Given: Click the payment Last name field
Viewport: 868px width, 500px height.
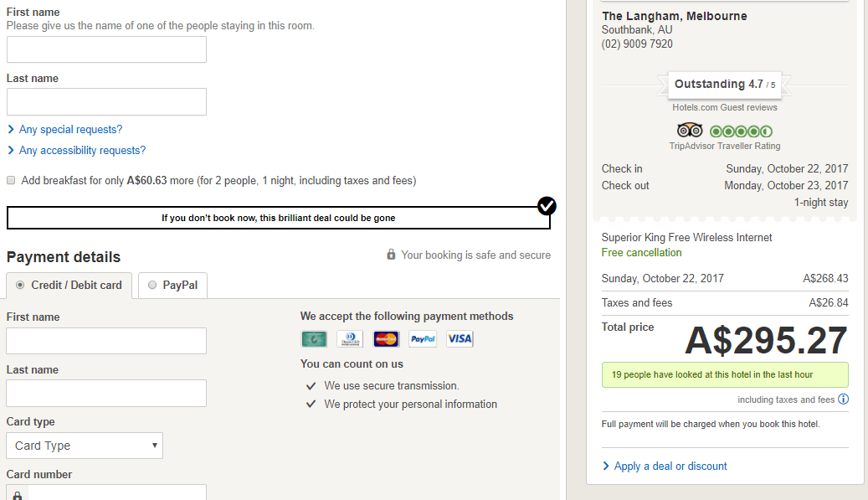Looking at the screenshot, I should [106, 393].
